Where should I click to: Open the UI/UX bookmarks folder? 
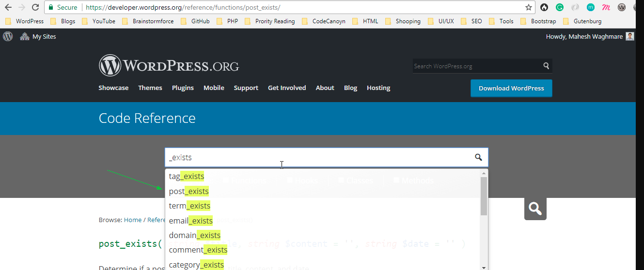(x=440, y=21)
